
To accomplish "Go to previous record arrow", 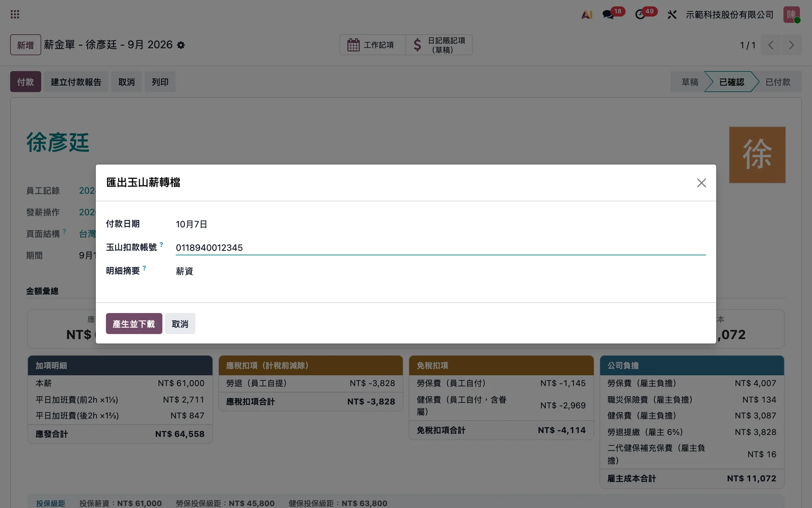I will tap(771, 45).
